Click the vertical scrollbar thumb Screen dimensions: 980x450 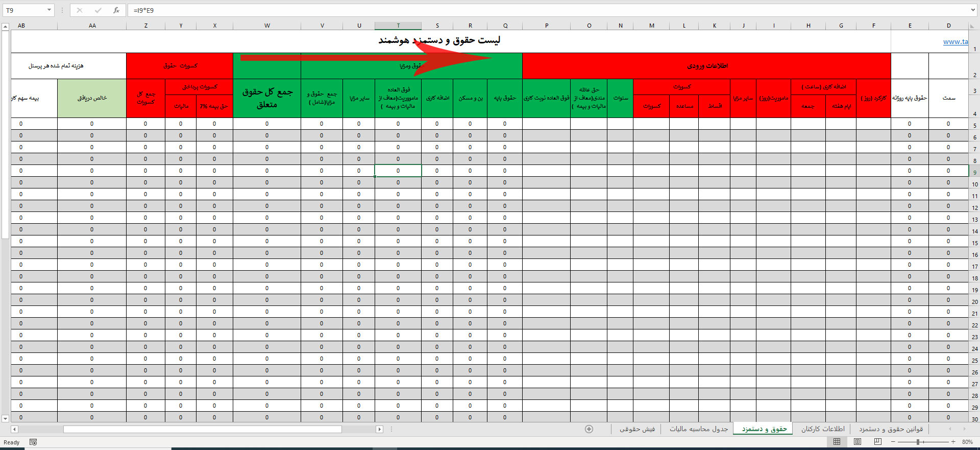coord(6,135)
